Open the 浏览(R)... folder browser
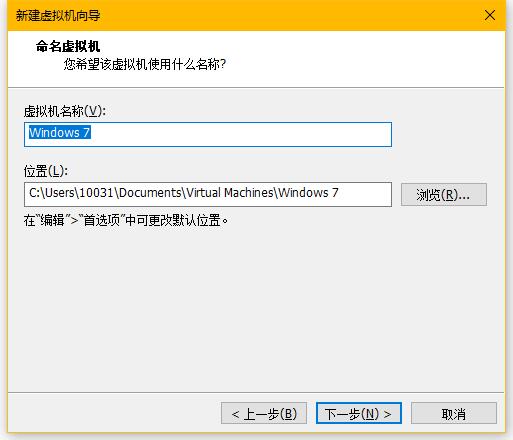This screenshot has height=440, width=513. [x=444, y=194]
